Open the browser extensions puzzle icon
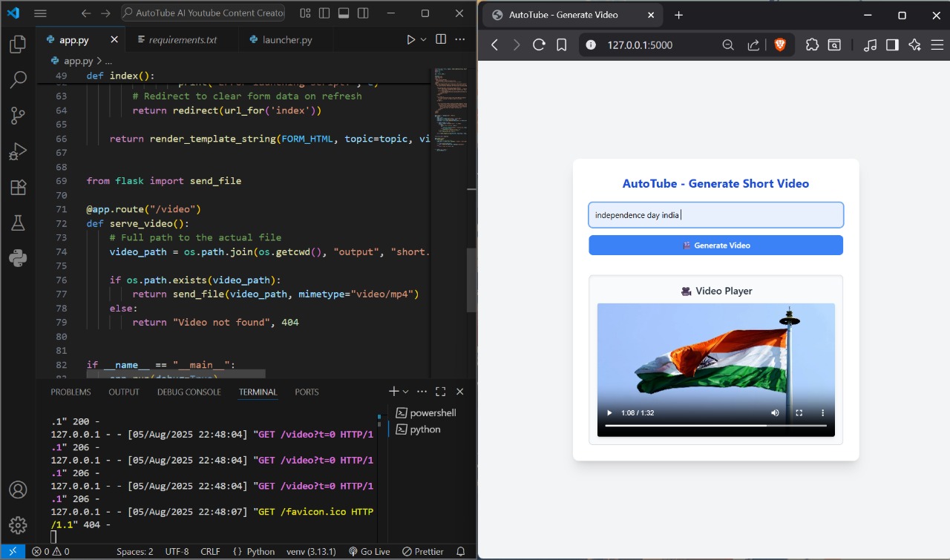Screen dimensions: 950x560 [812, 45]
